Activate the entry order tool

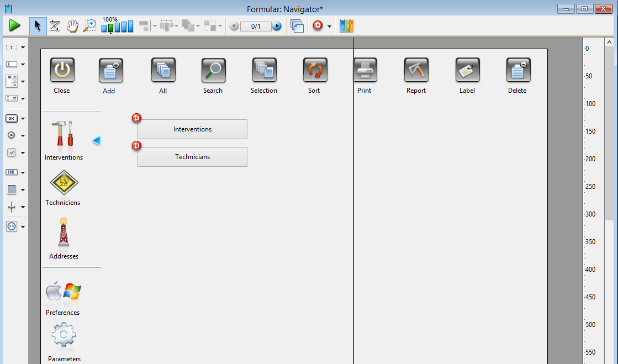click(55, 26)
